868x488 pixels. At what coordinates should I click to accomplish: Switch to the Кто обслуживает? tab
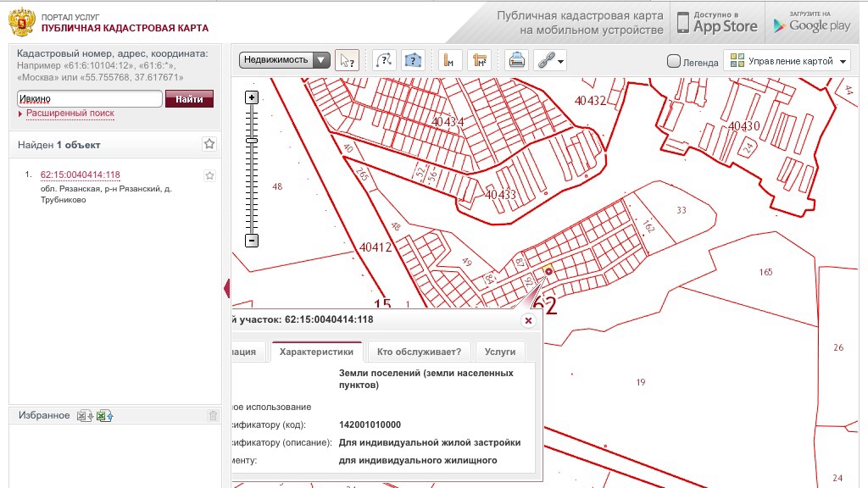click(419, 352)
